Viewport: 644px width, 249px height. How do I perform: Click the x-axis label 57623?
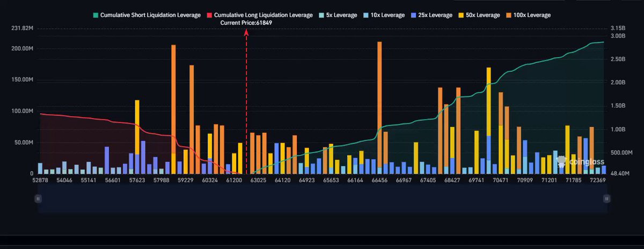click(136, 181)
